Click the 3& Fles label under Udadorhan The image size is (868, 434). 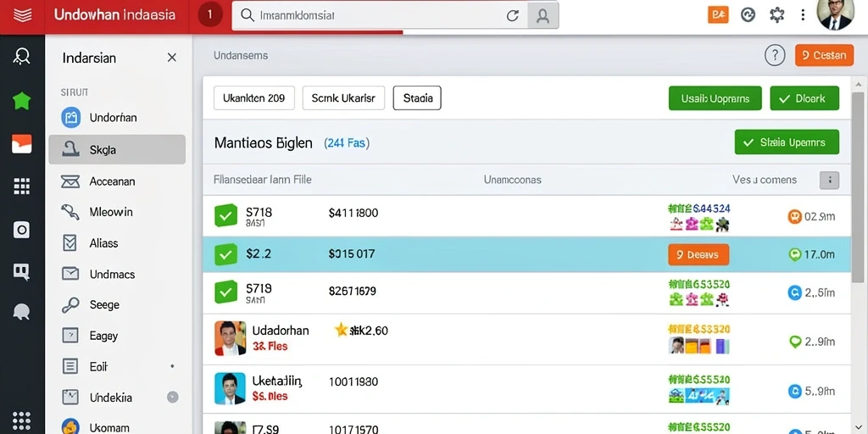(270, 347)
